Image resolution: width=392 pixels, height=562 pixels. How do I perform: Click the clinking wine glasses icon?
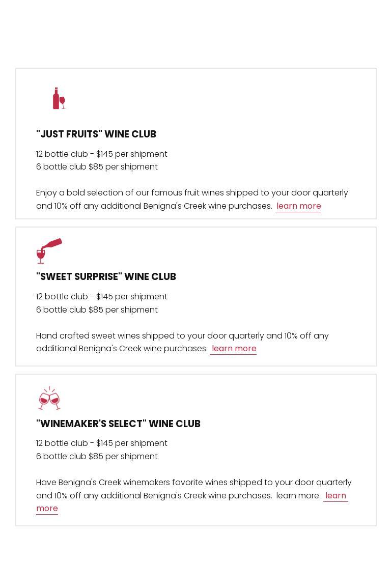coord(49,398)
